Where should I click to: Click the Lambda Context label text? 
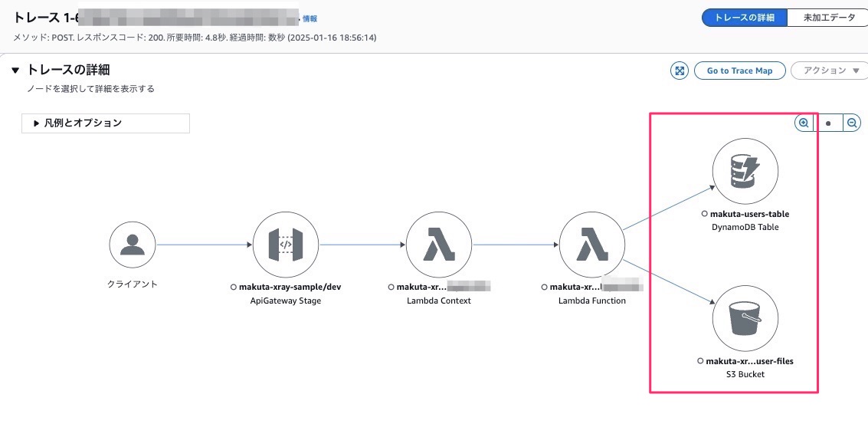click(x=439, y=301)
